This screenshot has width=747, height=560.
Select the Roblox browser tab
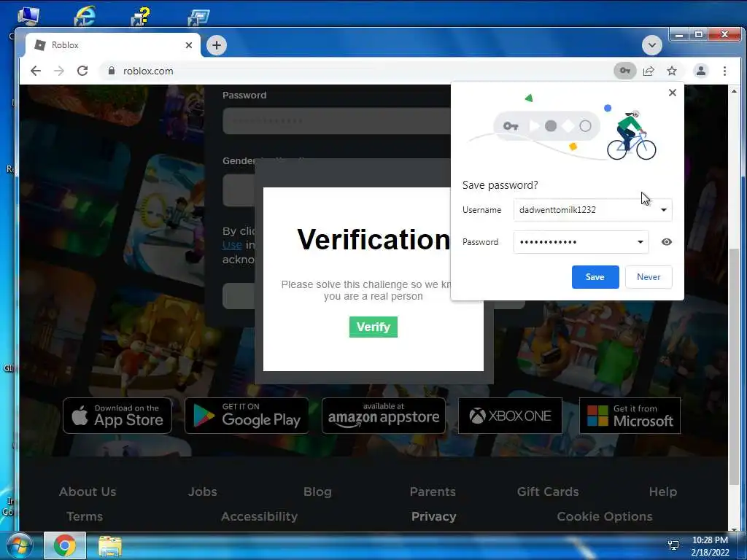click(x=112, y=45)
